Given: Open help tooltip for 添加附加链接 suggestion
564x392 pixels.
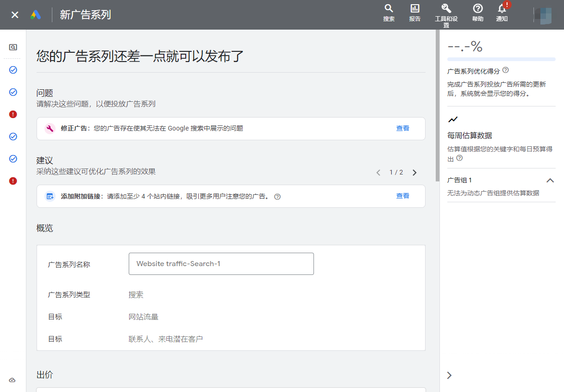Looking at the screenshot, I should (x=277, y=197).
